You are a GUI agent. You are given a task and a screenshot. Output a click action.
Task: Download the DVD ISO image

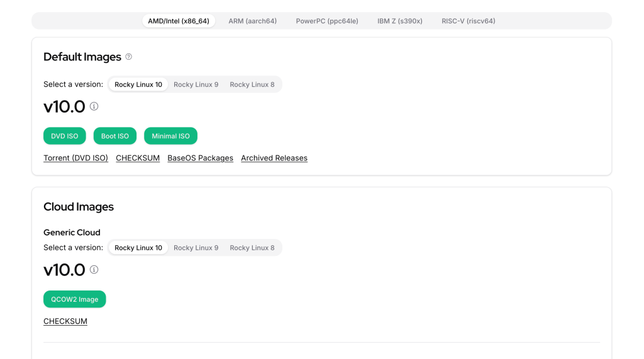[65, 136]
